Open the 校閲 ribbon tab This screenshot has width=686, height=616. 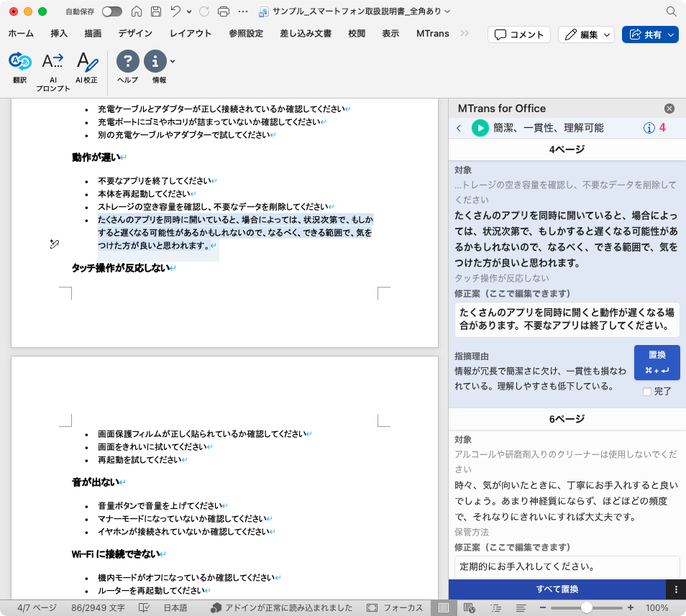pos(356,33)
